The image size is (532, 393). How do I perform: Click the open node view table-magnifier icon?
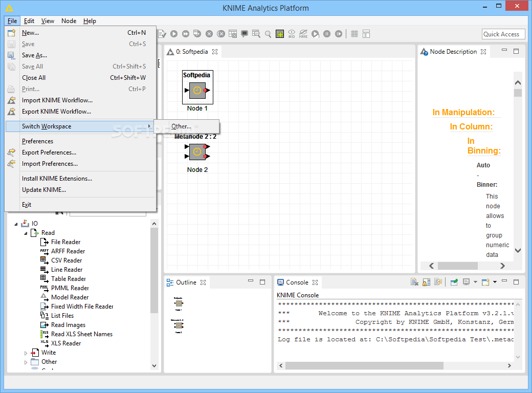click(256, 34)
